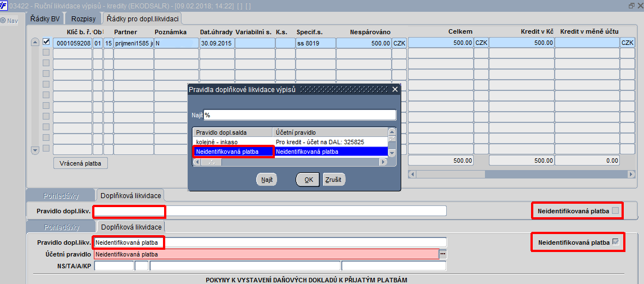The image size is (644, 284).
Task: Tick the checkbox of the empty row below 0001059208
Action: click(46, 53)
